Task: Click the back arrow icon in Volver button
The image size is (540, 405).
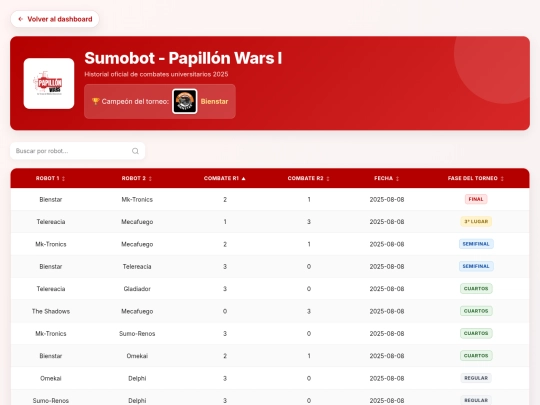Action: click(21, 19)
